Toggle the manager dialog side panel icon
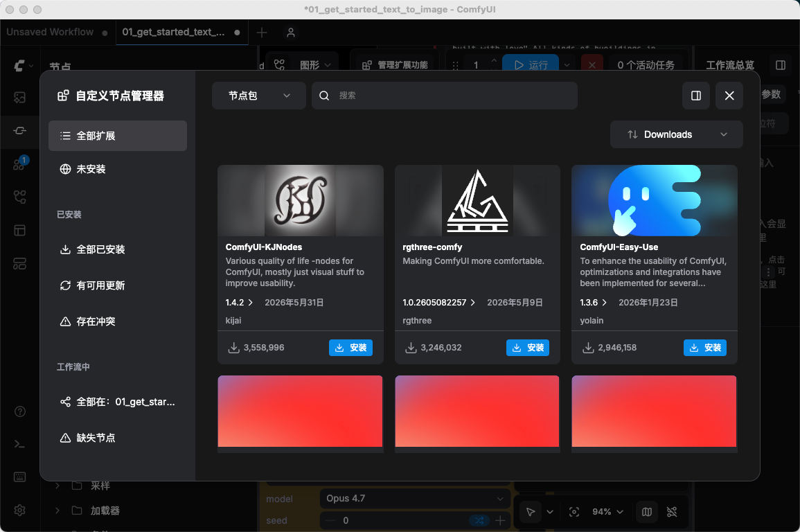Screen dimensions: 800x532 coord(696,96)
